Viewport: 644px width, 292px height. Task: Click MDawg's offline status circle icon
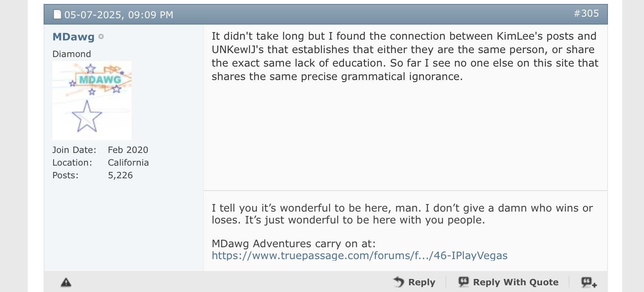101,36
